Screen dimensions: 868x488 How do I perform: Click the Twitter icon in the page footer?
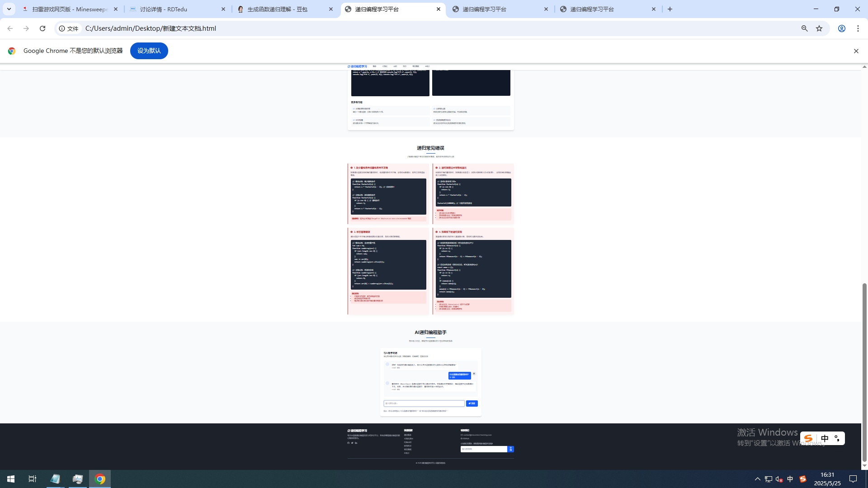coord(352,443)
